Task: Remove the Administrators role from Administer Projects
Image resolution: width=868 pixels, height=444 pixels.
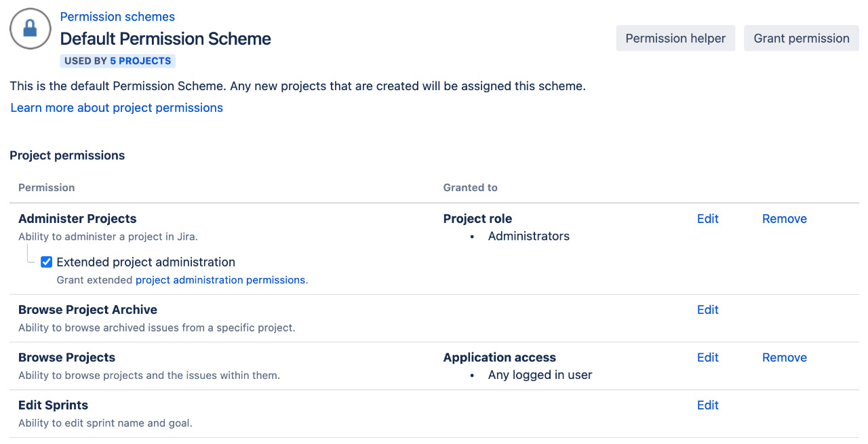Action: pos(784,218)
